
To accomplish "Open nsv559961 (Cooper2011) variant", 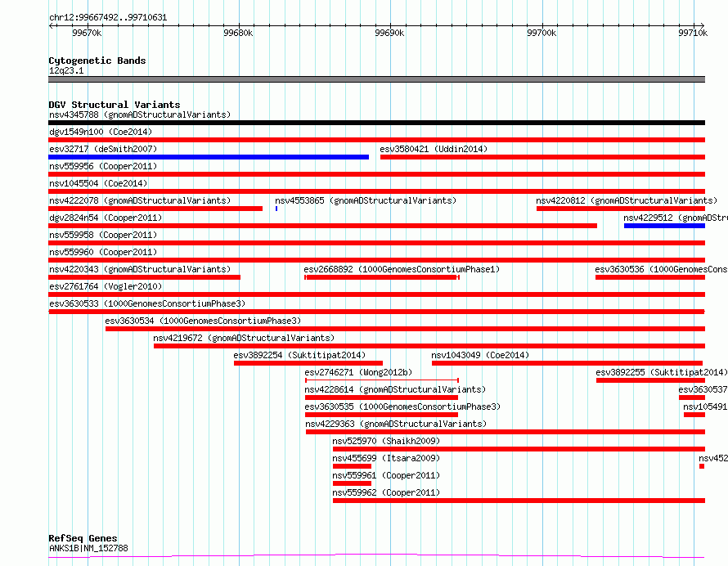I will (x=386, y=475).
